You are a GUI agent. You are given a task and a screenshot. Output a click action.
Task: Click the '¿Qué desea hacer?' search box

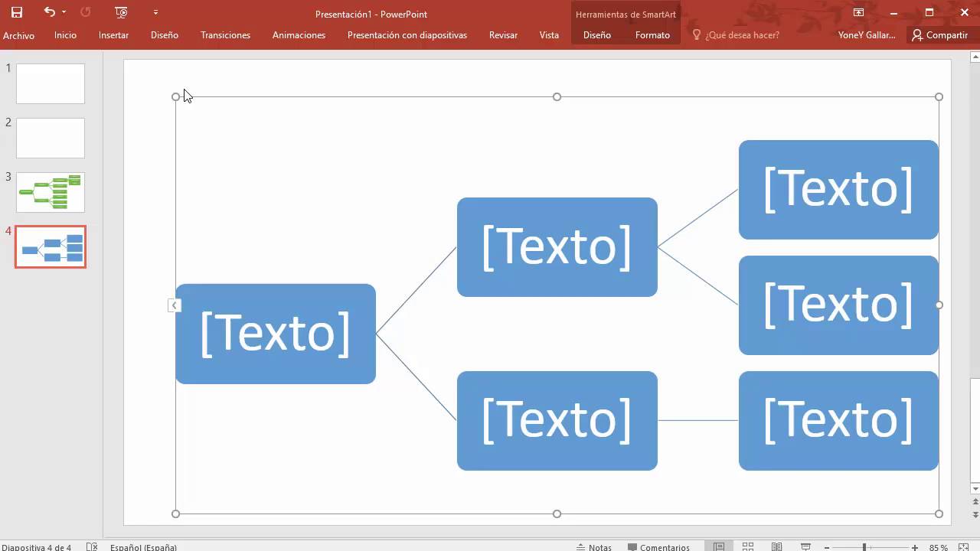pyautogui.click(x=742, y=35)
